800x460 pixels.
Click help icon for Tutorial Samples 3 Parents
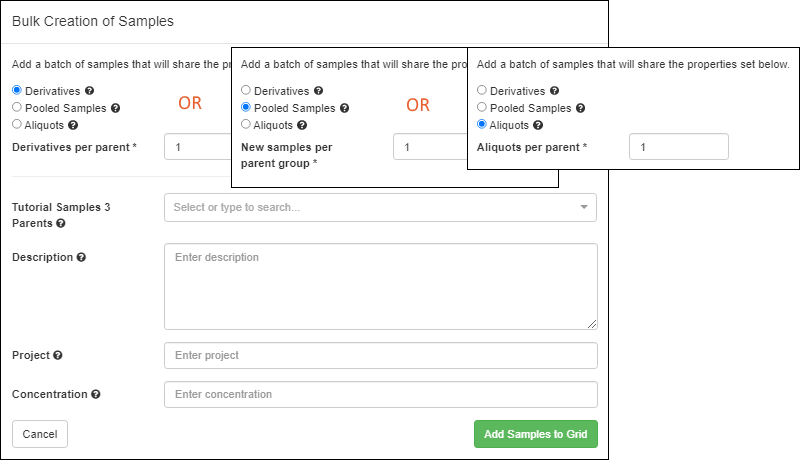coord(60,224)
